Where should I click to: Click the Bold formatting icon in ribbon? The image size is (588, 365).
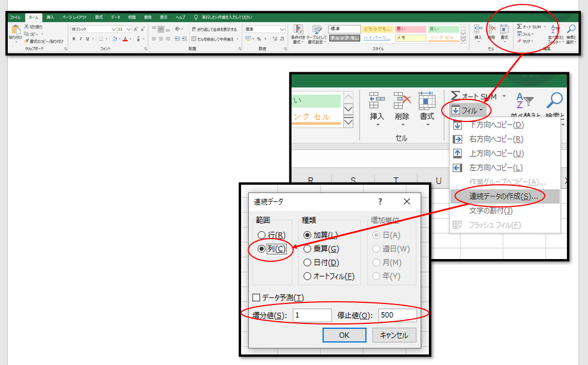click(x=74, y=39)
